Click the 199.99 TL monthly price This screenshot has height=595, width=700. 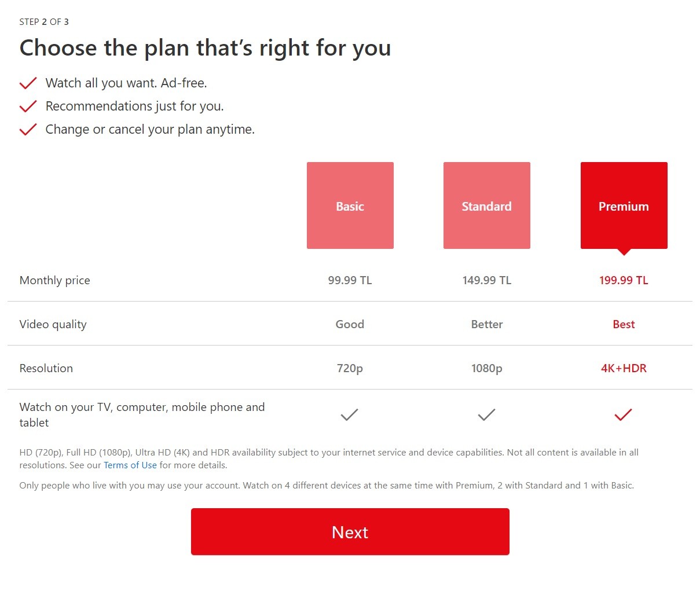tap(624, 281)
